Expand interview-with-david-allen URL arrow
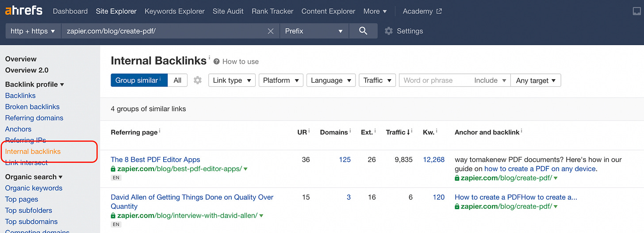644x233 pixels. (261, 216)
